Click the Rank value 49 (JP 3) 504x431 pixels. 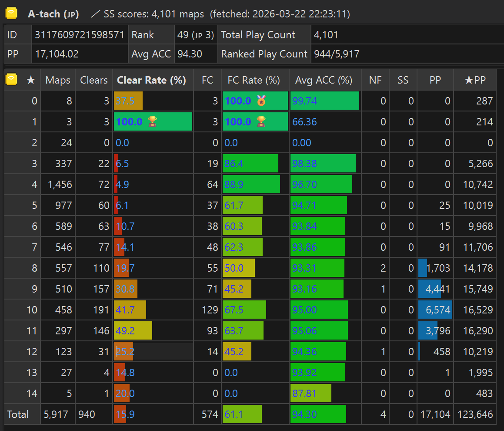[x=196, y=35]
